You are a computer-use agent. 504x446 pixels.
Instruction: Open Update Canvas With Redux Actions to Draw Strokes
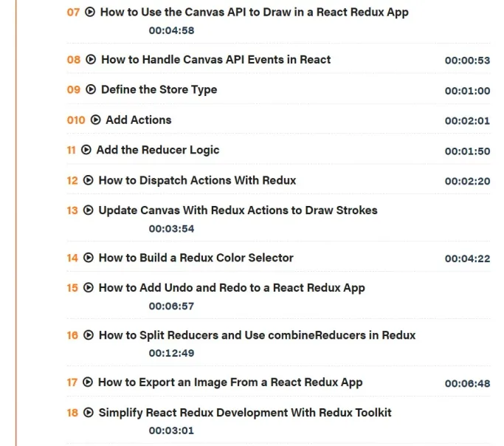(x=238, y=210)
